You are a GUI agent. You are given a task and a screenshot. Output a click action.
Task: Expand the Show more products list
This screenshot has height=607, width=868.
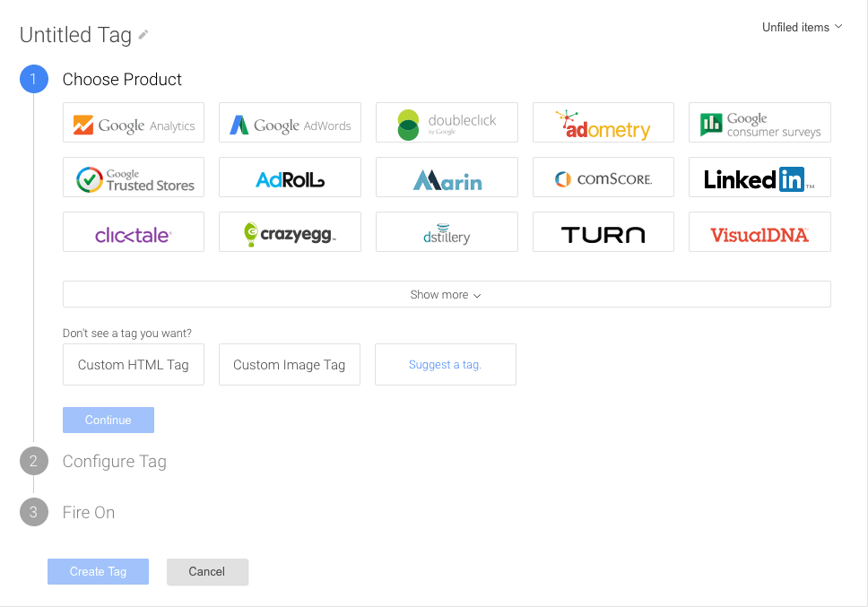coord(447,294)
